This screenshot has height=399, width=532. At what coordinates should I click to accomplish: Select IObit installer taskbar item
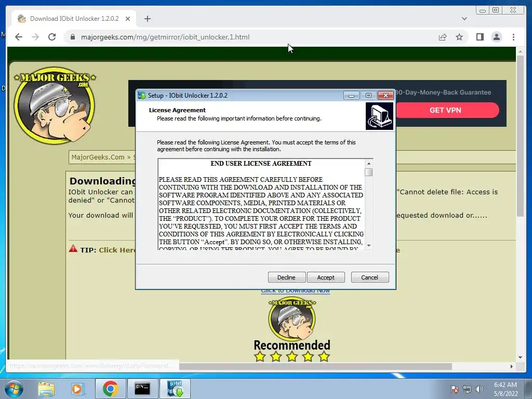pyautogui.click(x=175, y=389)
